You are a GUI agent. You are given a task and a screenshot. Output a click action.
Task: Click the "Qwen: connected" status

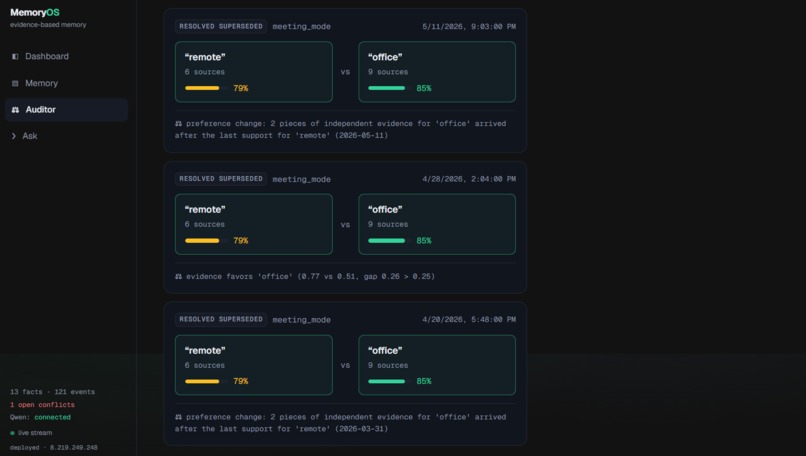coord(40,417)
